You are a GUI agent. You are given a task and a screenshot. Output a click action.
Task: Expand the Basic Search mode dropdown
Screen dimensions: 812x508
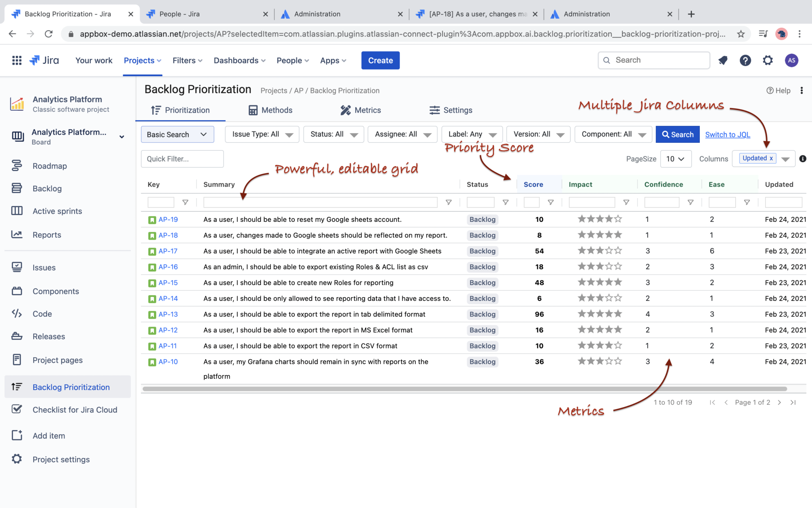pyautogui.click(x=177, y=135)
